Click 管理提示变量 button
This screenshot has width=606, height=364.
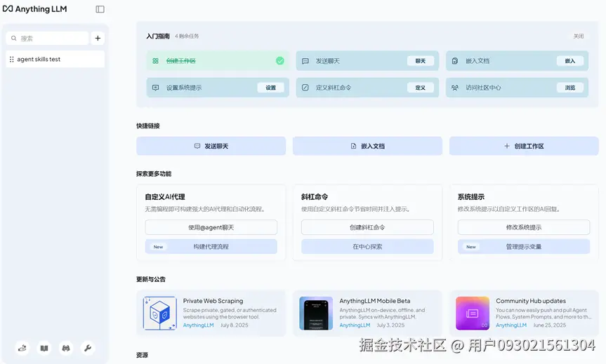click(x=524, y=247)
